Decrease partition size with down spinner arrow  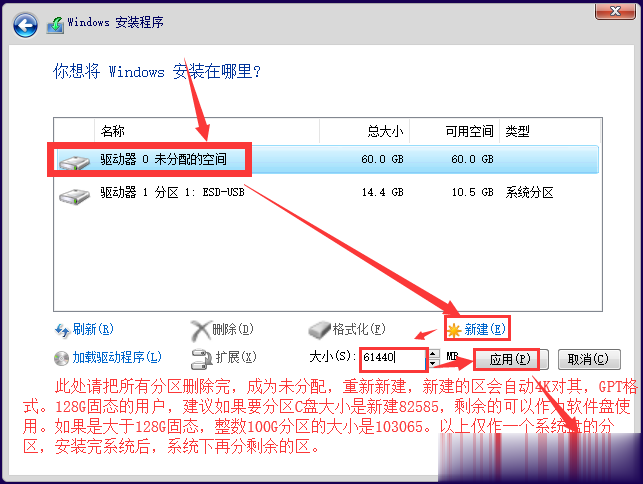pos(433,363)
